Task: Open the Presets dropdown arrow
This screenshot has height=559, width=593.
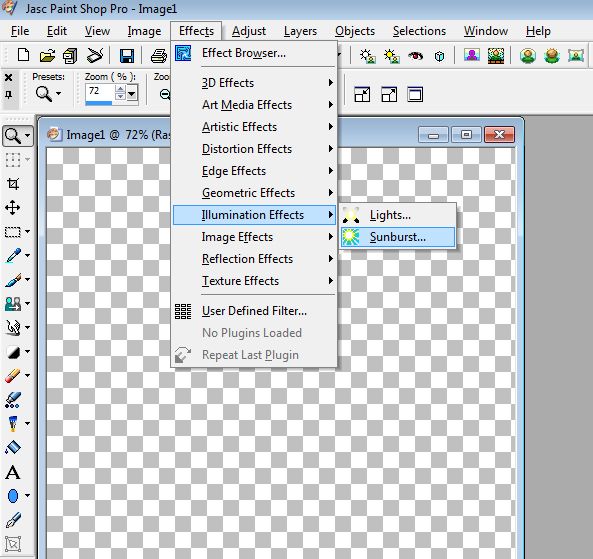Action: [x=58, y=93]
